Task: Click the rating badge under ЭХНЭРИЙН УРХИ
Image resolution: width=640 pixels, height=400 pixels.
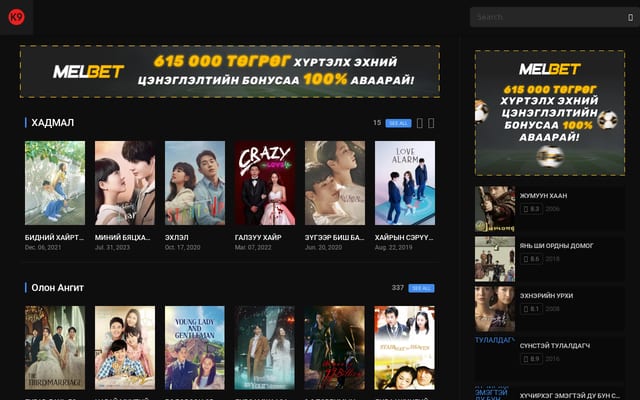Action: coord(531,309)
